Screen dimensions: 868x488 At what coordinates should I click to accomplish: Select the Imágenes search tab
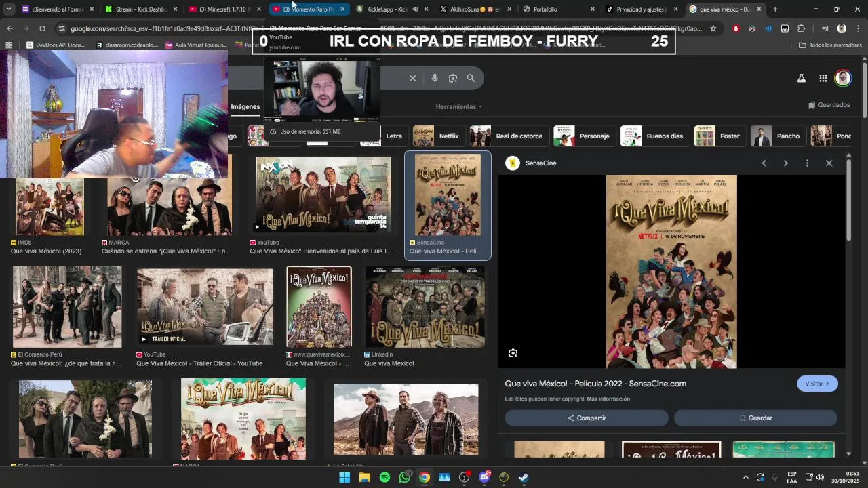pos(245,107)
